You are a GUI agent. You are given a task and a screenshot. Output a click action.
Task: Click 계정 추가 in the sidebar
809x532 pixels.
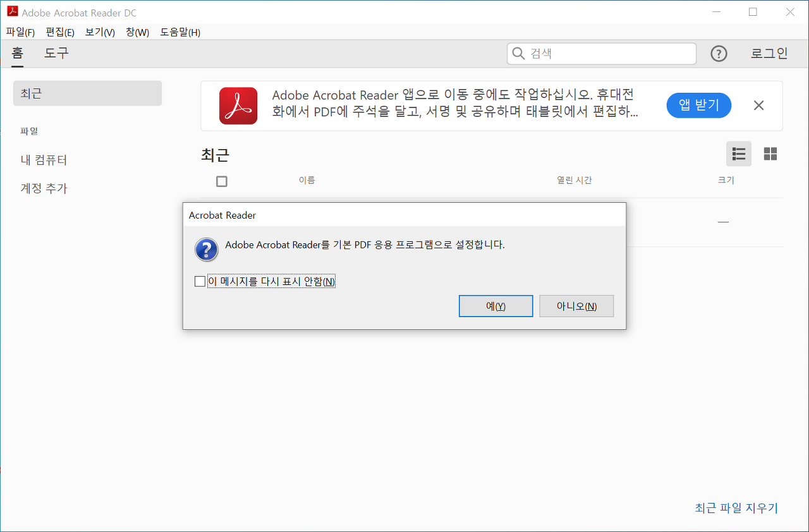(x=44, y=188)
